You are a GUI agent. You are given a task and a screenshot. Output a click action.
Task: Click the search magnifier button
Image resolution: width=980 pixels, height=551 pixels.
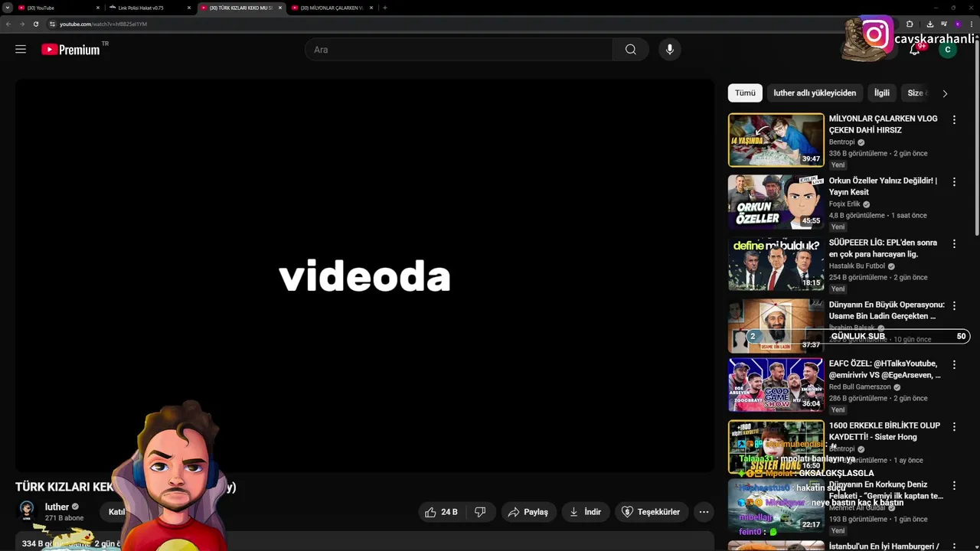click(630, 50)
